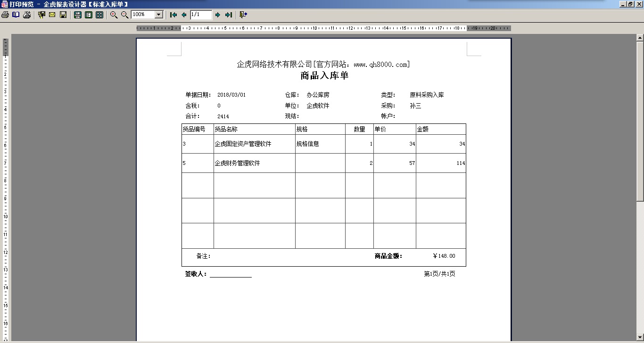Click label 单据日期：

[198, 95]
